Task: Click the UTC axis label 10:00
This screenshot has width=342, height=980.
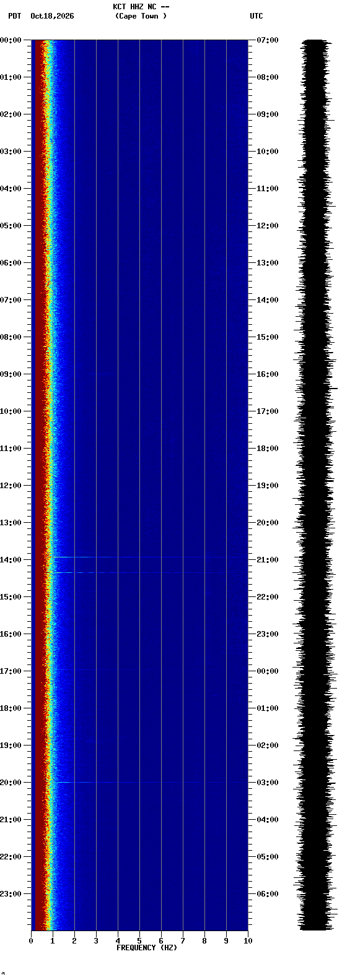Action: click(268, 152)
